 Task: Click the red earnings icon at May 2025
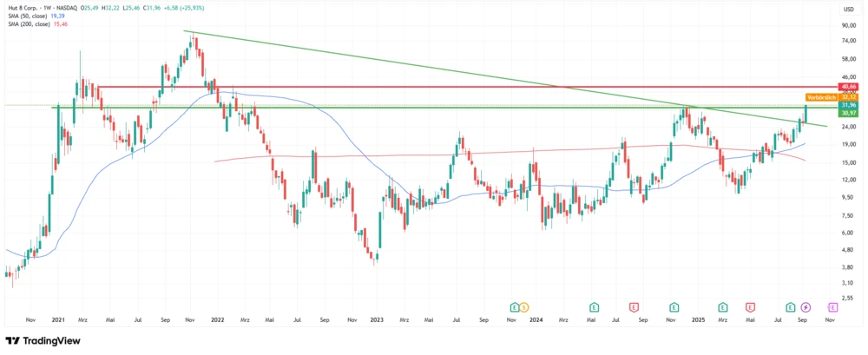point(750,307)
